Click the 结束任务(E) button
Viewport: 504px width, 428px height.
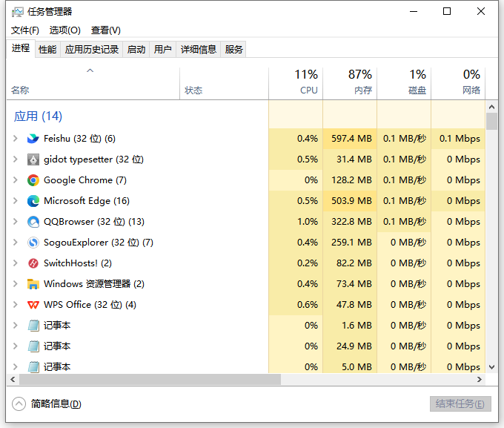(460, 404)
